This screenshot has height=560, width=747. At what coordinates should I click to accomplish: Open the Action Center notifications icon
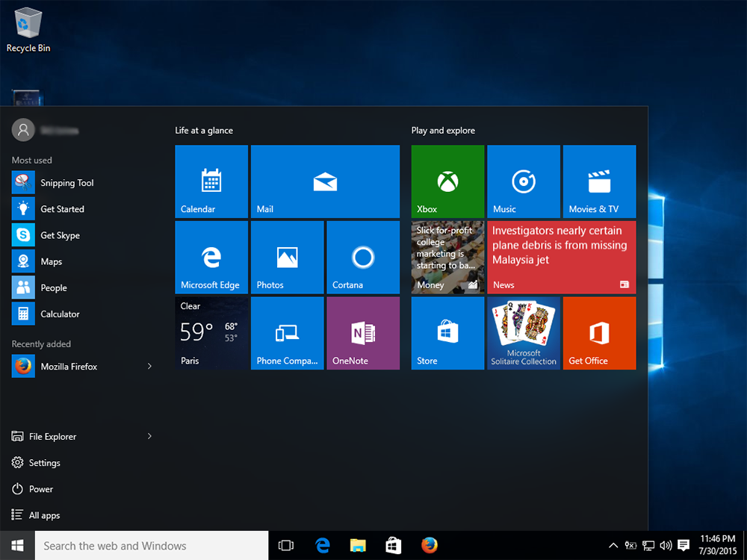(684, 545)
